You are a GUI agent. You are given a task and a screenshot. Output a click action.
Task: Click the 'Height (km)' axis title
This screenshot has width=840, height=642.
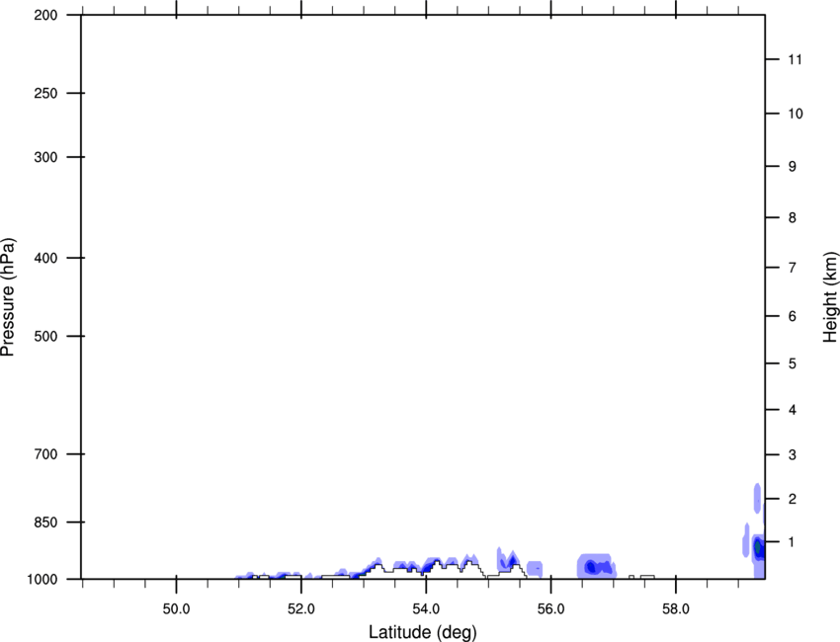point(830,297)
